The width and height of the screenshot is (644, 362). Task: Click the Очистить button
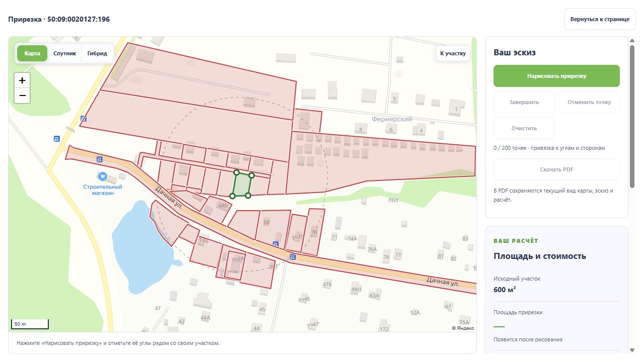[524, 128]
